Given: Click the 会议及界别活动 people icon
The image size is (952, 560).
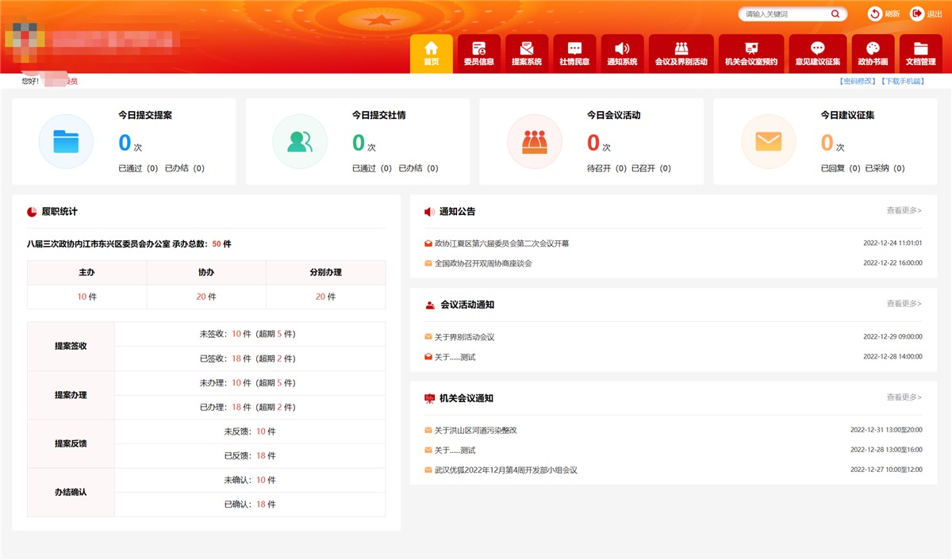Looking at the screenshot, I should [x=681, y=48].
